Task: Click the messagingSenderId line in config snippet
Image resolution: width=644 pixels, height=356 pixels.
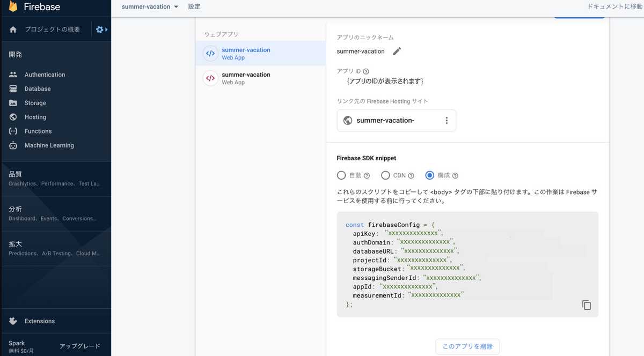Action: (x=417, y=278)
